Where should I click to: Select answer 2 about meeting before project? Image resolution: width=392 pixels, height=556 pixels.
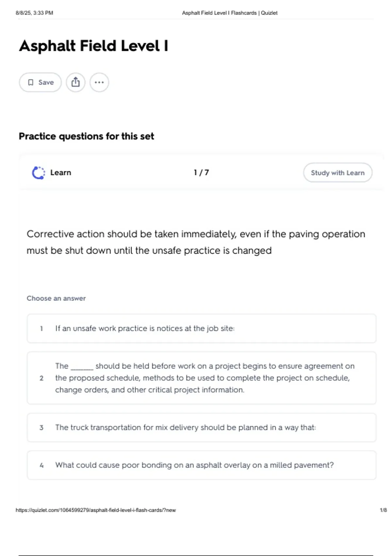202,378
